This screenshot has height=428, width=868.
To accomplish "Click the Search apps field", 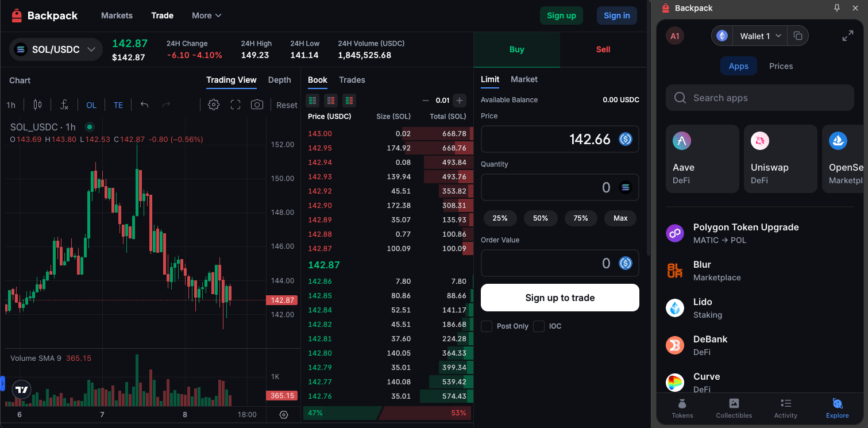I will pos(760,98).
